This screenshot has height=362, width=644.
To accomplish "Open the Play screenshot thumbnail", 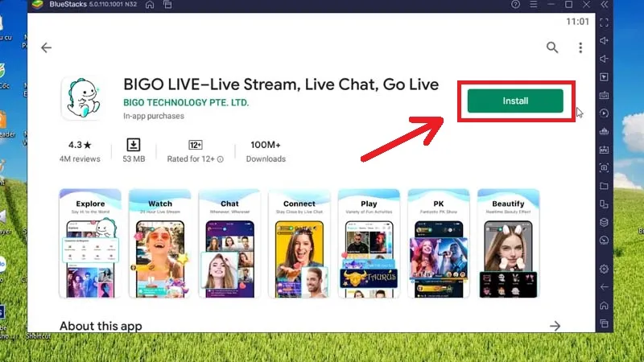I will (x=369, y=244).
